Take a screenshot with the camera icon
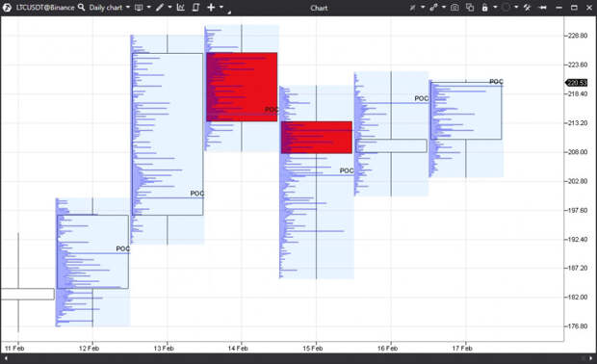This screenshot has width=597, height=364. click(454, 8)
